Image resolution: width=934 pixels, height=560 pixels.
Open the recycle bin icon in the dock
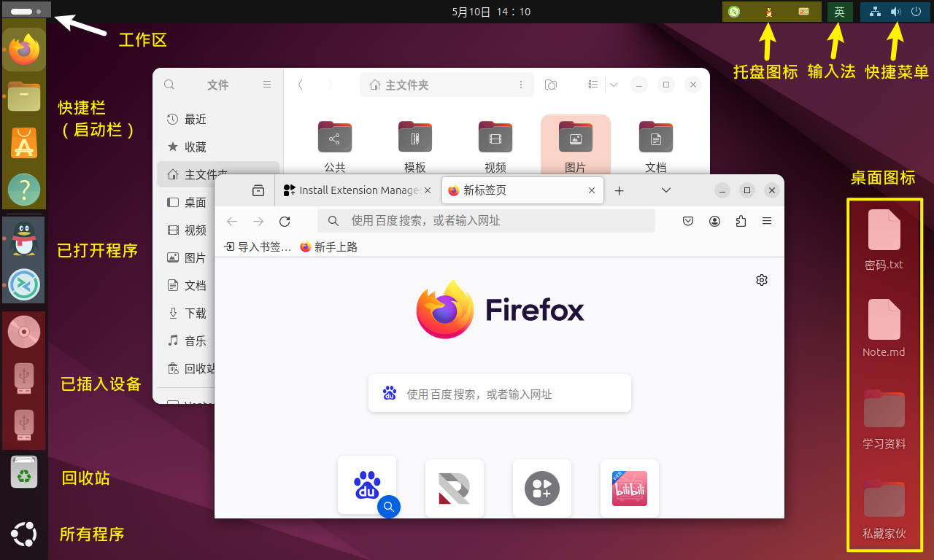24,473
